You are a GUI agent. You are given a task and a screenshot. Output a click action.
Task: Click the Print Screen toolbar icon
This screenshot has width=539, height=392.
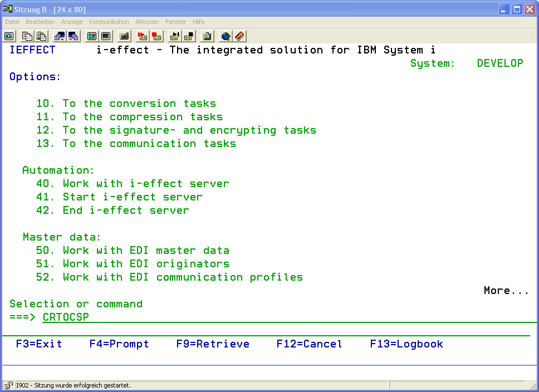9,36
